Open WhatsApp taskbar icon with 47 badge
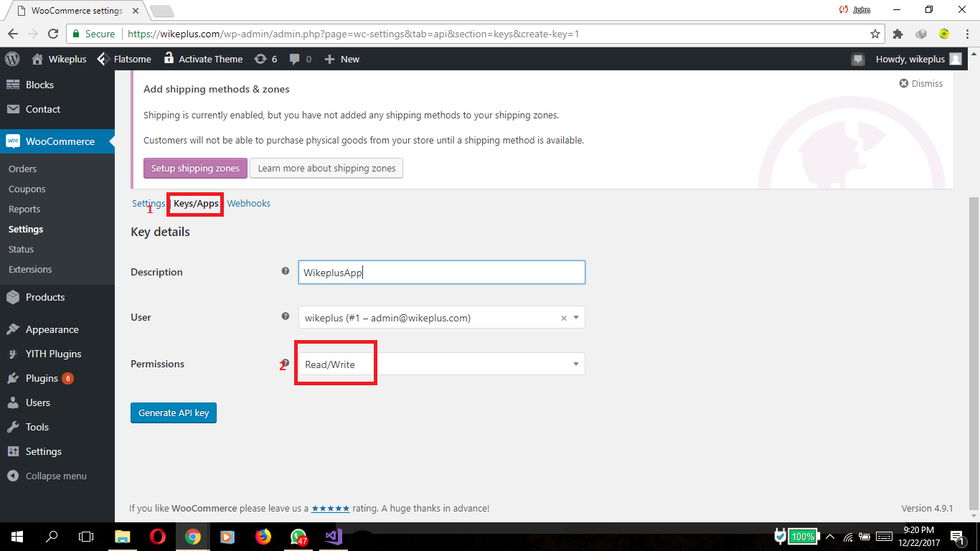This screenshot has width=980, height=551. click(298, 537)
